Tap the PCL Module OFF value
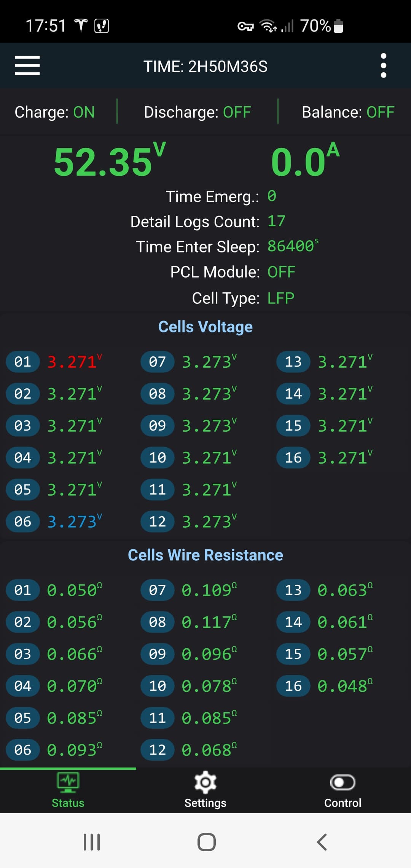The height and width of the screenshot is (868, 411). click(281, 272)
